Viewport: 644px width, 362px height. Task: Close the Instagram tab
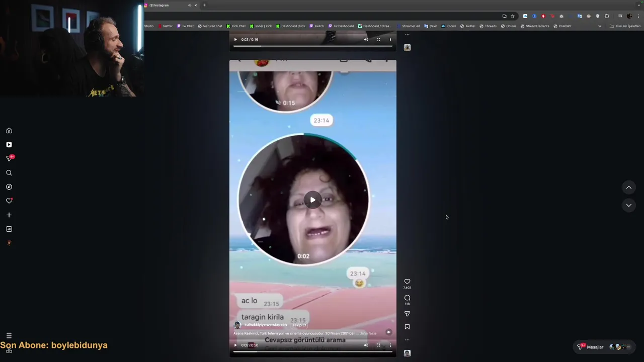(x=196, y=5)
